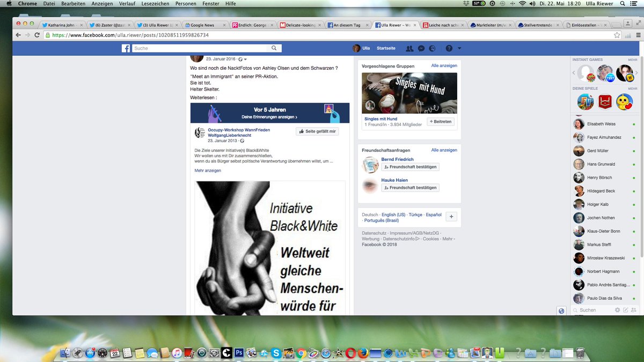
Task: Click Alle anzeigen for Freundschaftsanfragen
Action: click(x=444, y=151)
